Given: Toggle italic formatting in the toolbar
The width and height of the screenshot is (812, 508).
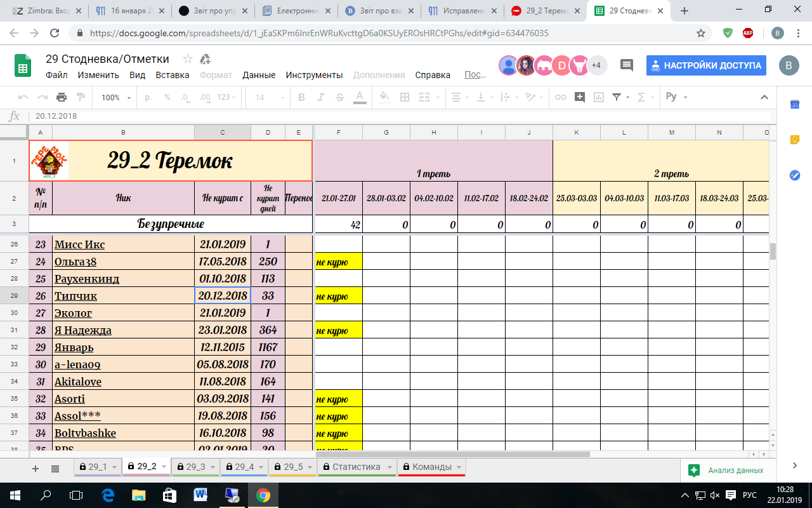Looking at the screenshot, I should (319, 97).
